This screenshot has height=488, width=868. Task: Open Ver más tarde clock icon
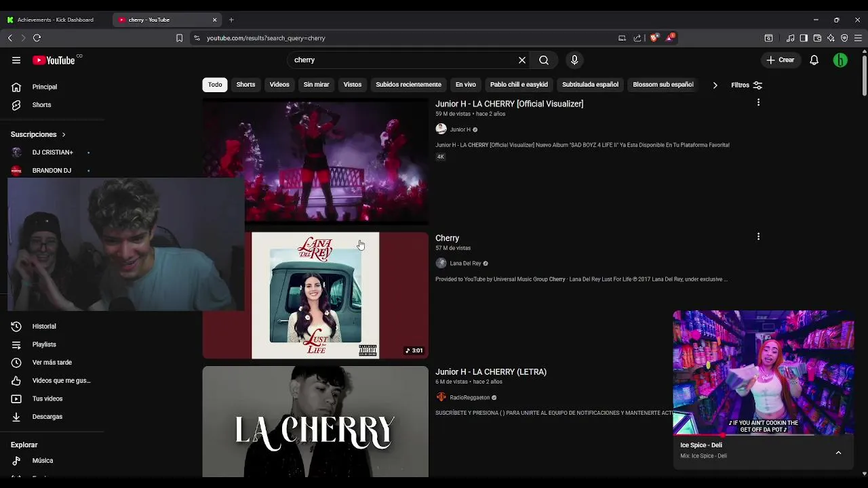[x=16, y=363]
